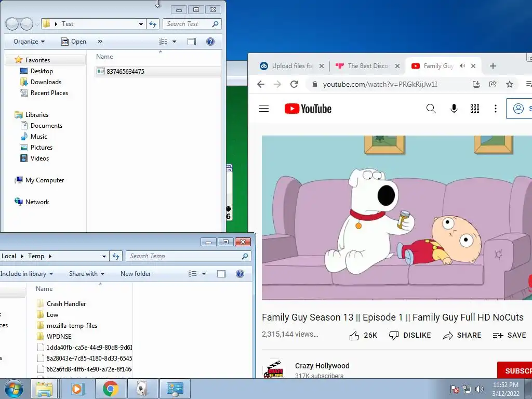Open YouTube settings three-dot menu

click(x=495, y=109)
